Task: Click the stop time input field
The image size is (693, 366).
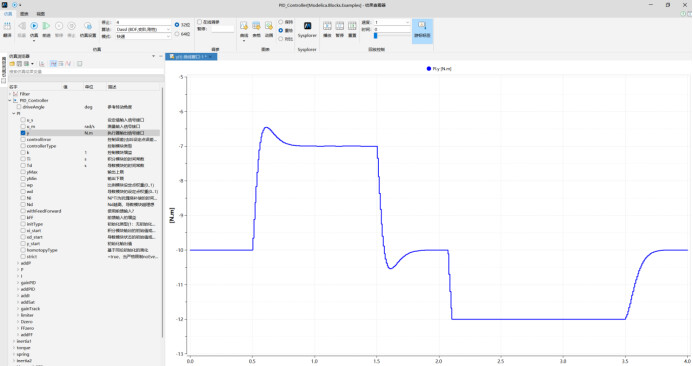Action: tap(143, 22)
